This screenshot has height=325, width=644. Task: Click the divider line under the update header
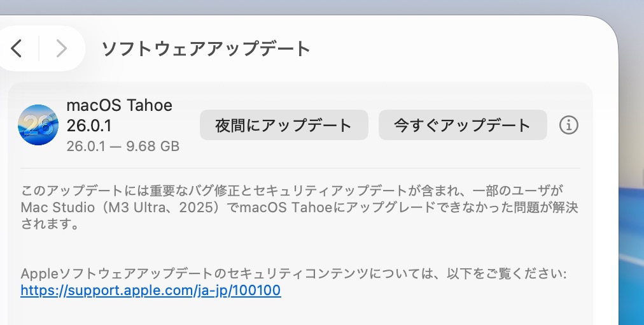coord(300,168)
